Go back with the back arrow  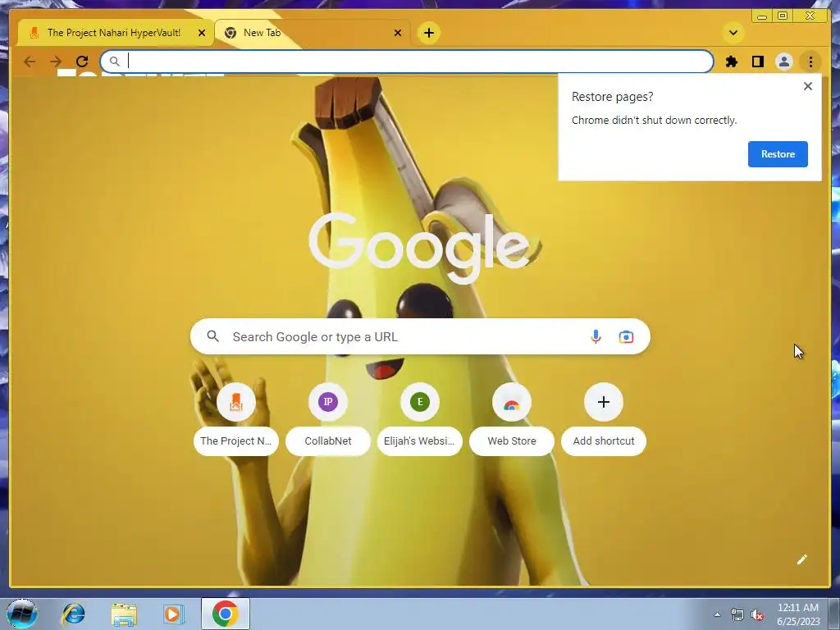tap(30, 62)
